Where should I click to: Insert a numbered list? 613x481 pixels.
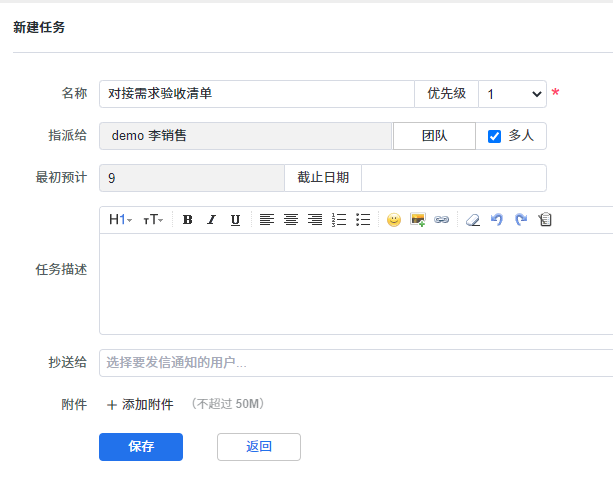pyautogui.click(x=339, y=220)
